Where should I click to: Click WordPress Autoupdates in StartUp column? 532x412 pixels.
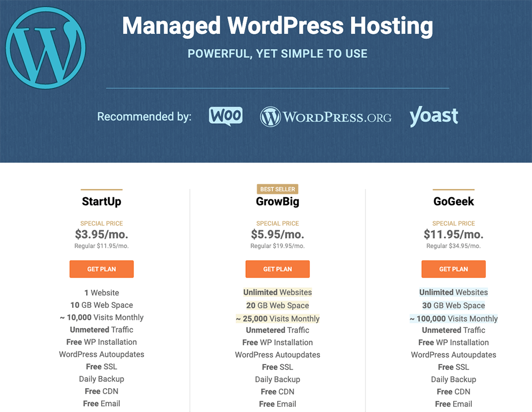[102, 355]
